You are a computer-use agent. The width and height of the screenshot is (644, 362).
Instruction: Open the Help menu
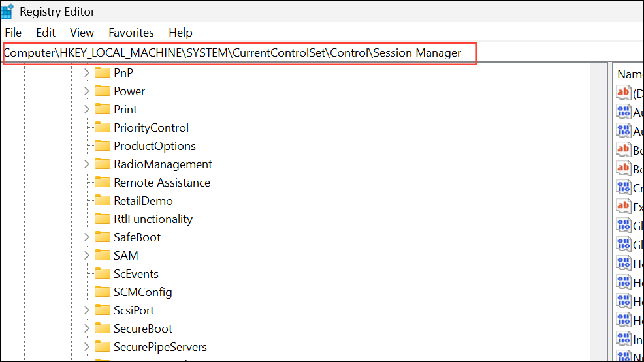[x=180, y=33]
